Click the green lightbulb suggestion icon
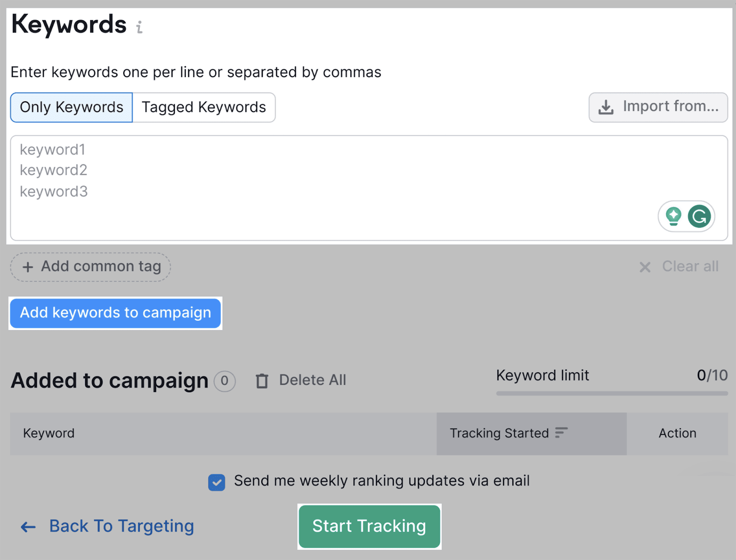The image size is (736, 560). [x=673, y=216]
